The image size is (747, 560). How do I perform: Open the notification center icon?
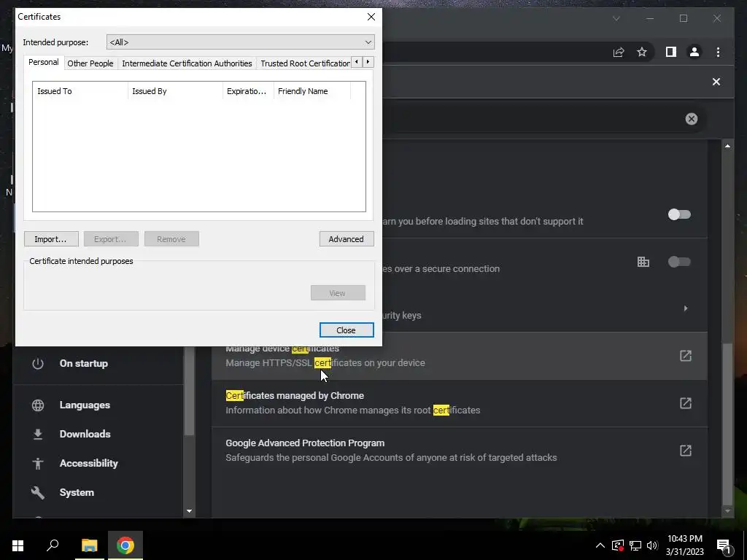point(724,546)
